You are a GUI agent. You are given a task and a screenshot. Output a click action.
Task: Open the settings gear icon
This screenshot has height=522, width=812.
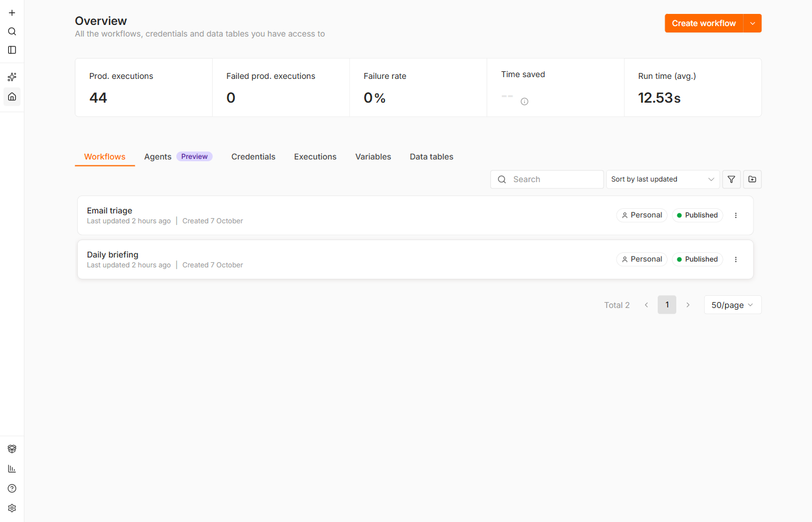pyautogui.click(x=12, y=508)
